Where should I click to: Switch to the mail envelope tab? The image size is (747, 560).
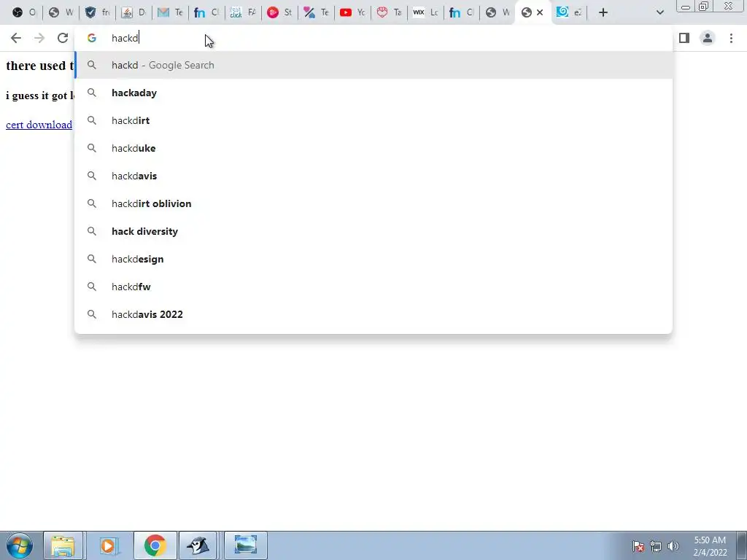(x=170, y=13)
